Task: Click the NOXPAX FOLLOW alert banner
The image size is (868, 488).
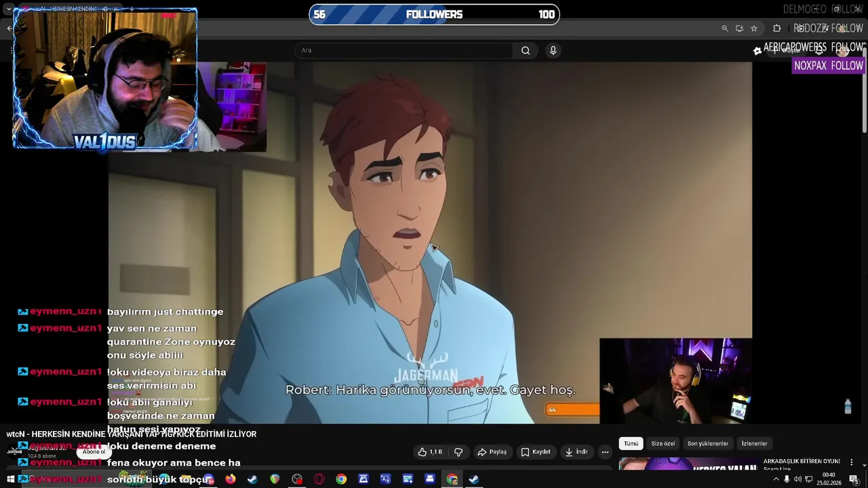Action: pos(828,66)
